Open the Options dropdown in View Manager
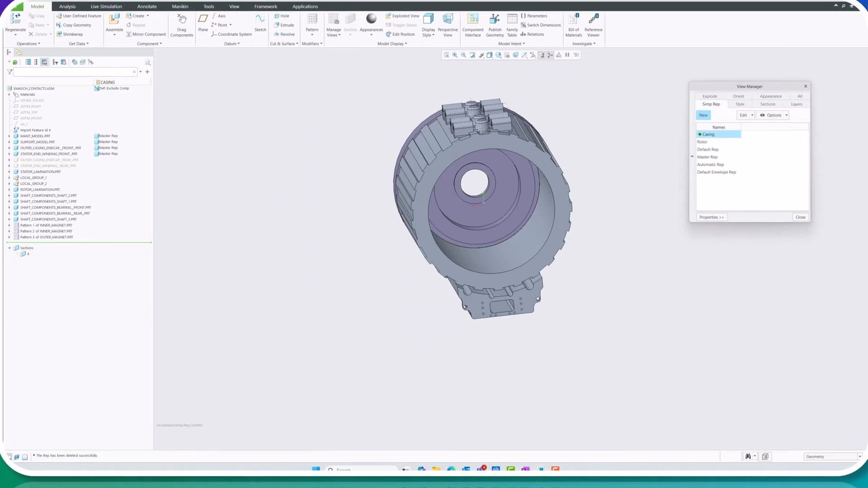This screenshot has height=488, width=868. point(773,115)
